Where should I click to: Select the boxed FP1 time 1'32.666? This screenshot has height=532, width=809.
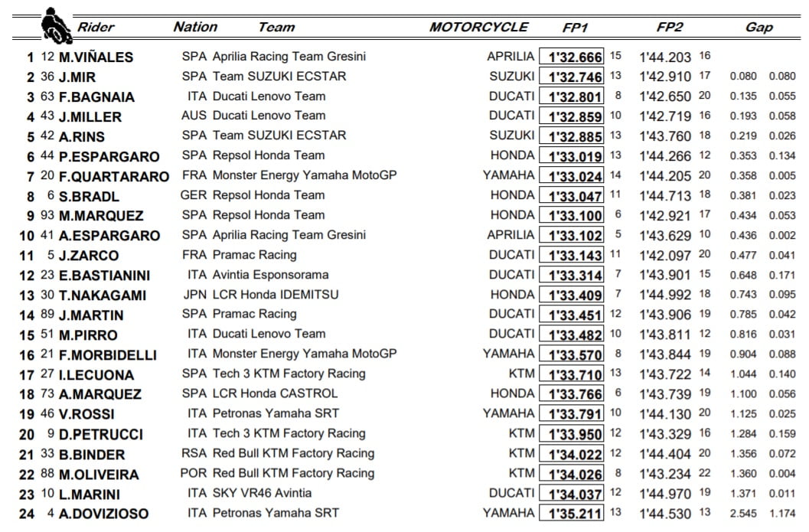(x=571, y=57)
